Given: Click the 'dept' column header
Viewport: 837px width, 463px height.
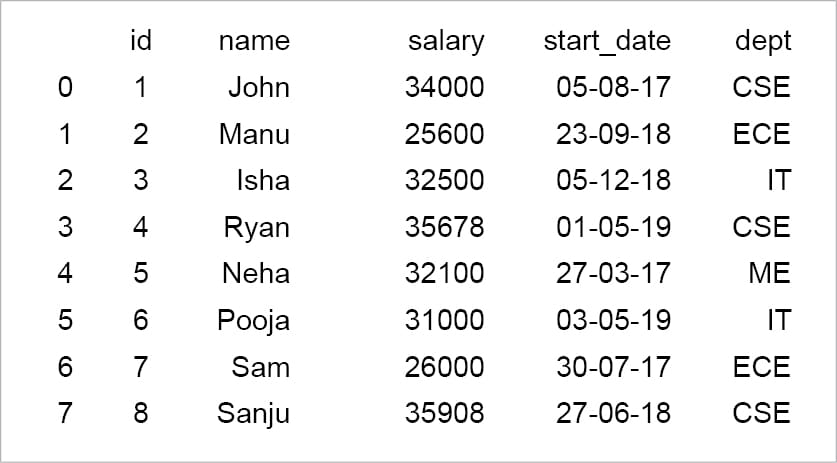Looking at the screenshot, I should tap(762, 41).
